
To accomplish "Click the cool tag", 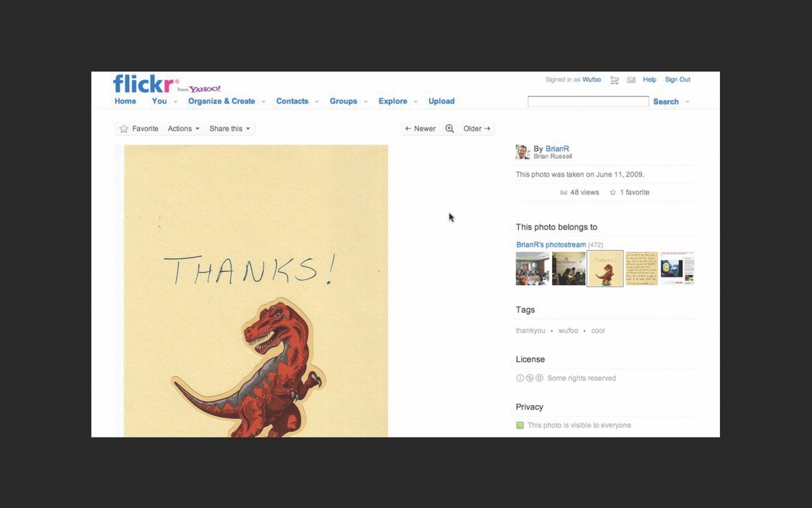I will 598,331.
